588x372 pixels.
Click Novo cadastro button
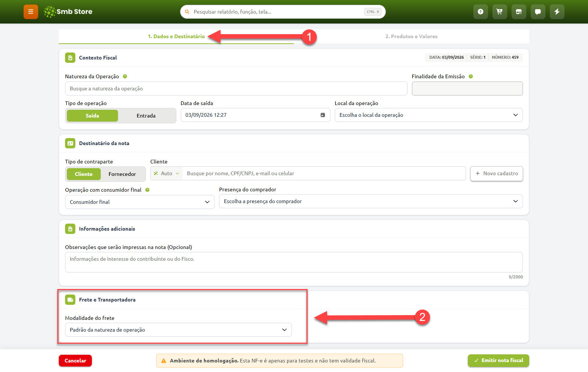pos(496,173)
